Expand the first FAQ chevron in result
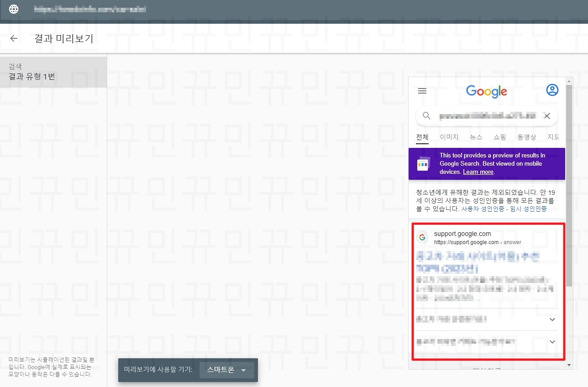 pyautogui.click(x=552, y=319)
